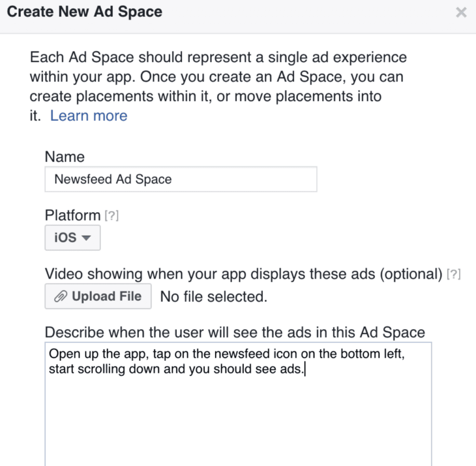Click the Video upload help [?] icon

coord(454,274)
